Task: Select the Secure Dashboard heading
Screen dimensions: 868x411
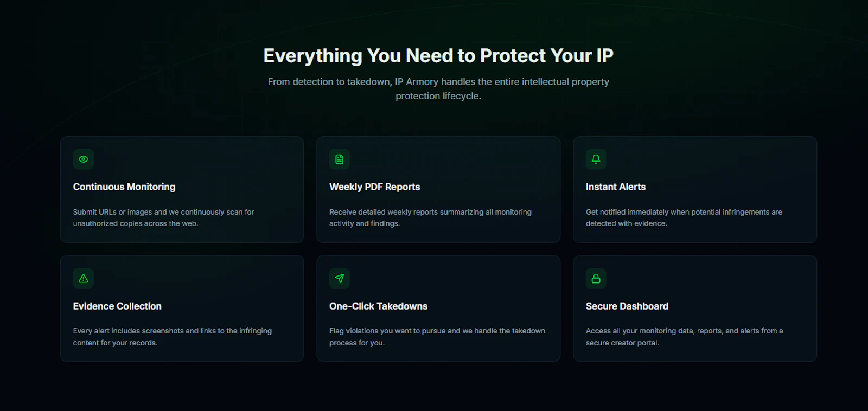Action: click(x=627, y=306)
